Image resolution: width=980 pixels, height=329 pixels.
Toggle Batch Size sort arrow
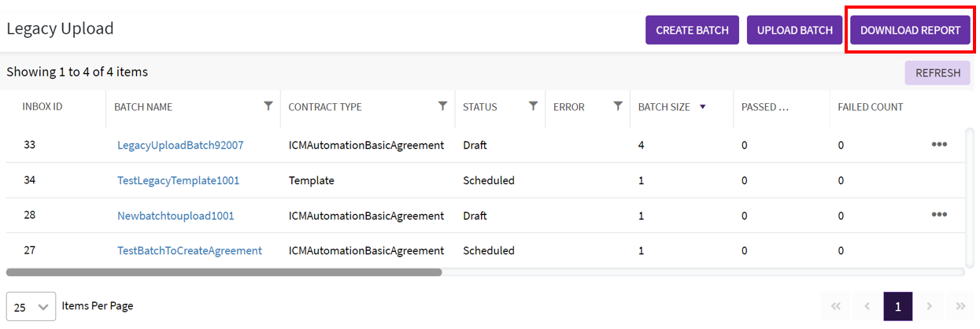pos(702,107)
